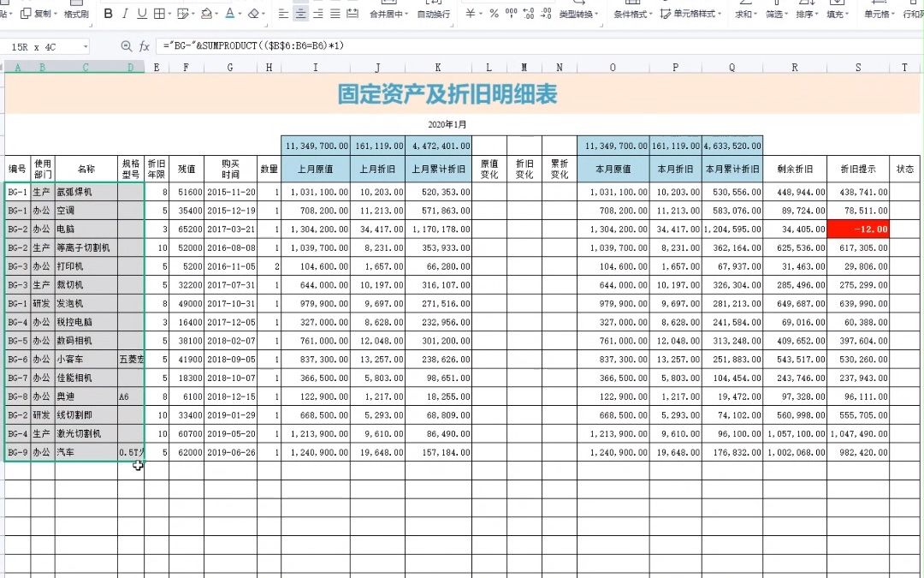Pick a color from the font color swatch
The height and width of the screenshot is (578, 924).
228,13
